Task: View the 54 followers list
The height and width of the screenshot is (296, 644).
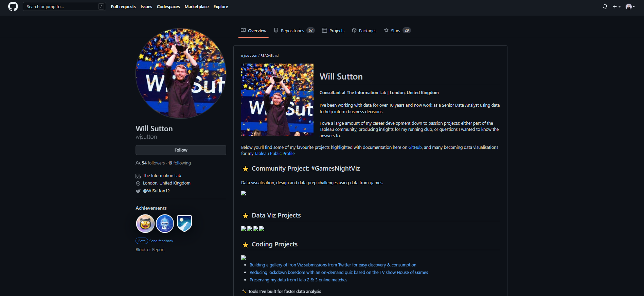Action: click(153, 163)
